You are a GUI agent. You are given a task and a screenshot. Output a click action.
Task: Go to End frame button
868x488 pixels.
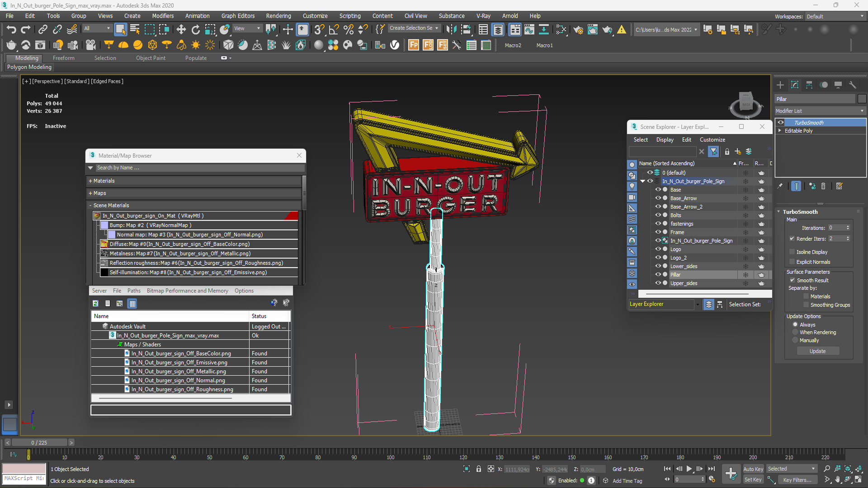[x=712, y=469]
